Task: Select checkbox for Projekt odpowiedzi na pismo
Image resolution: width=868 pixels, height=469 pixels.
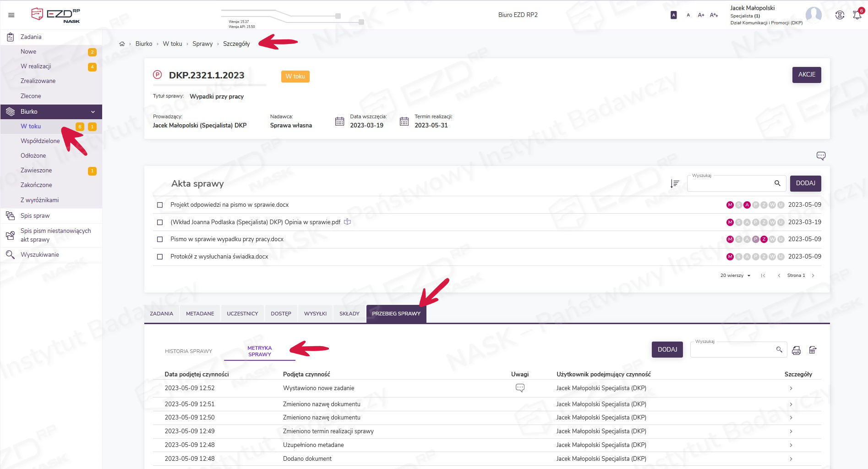Action: click(160, 205)
